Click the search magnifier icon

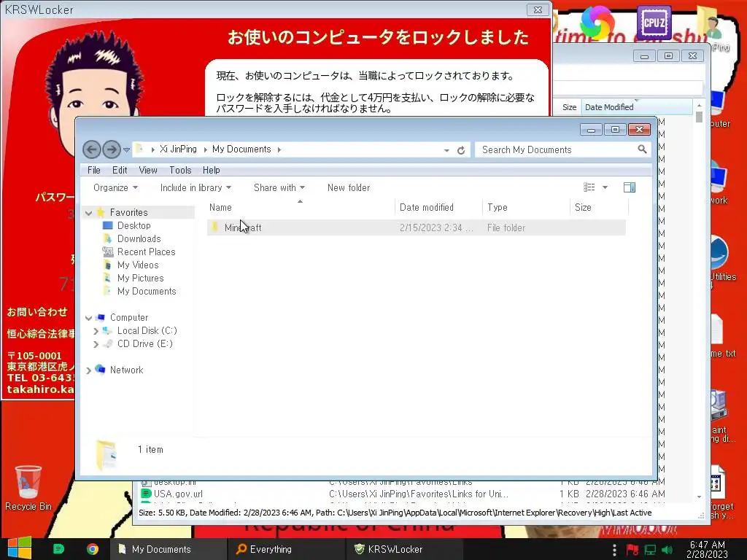642,149
